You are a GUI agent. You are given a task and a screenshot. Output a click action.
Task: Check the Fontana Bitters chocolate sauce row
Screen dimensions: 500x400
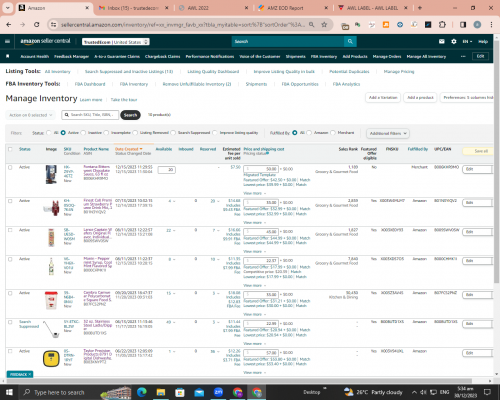point(10,167)
